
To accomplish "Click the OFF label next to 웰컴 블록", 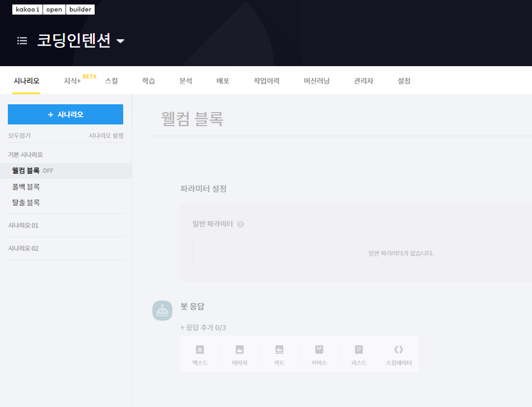I will pos(48,171).
